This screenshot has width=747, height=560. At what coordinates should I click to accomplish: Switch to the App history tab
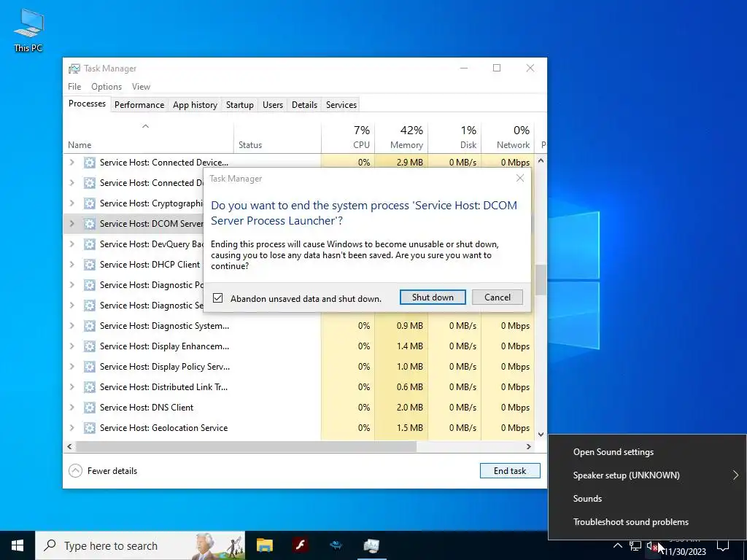click(195, 105)
